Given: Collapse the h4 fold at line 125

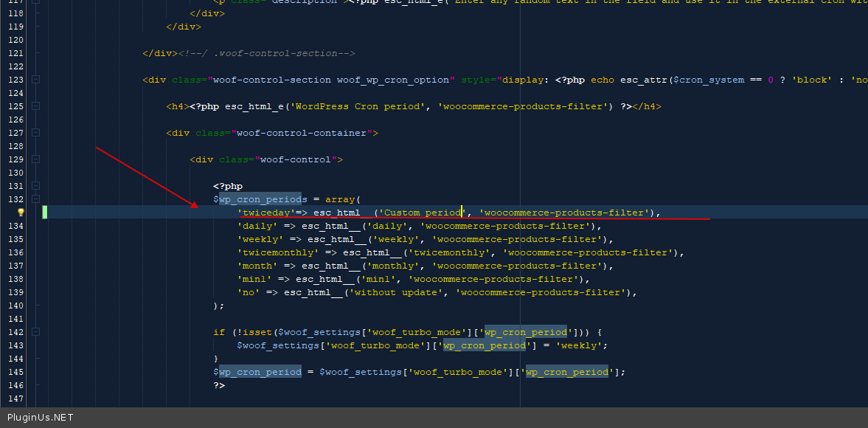Looking at the screenshot, I should click(35, 106).
